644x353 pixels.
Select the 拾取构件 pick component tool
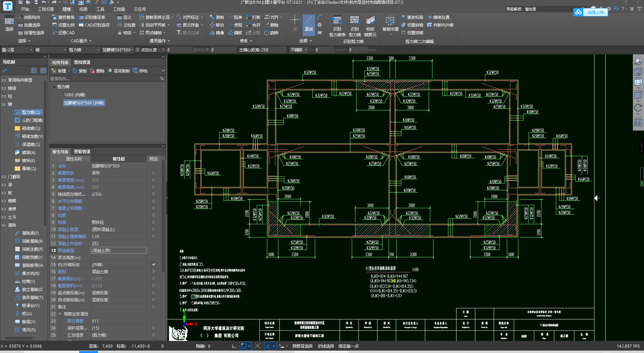[29, 17]
